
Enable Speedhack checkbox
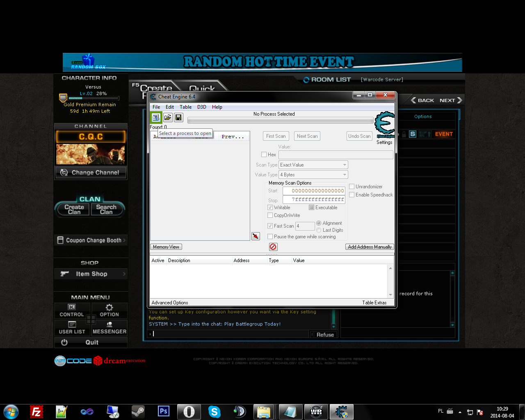[352, 195]
